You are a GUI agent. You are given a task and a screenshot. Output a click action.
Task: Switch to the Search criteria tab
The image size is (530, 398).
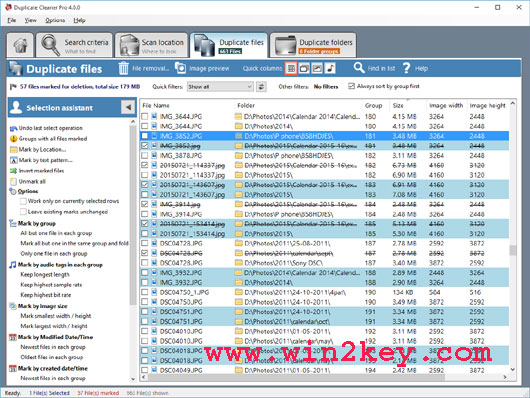pos(74,45)
